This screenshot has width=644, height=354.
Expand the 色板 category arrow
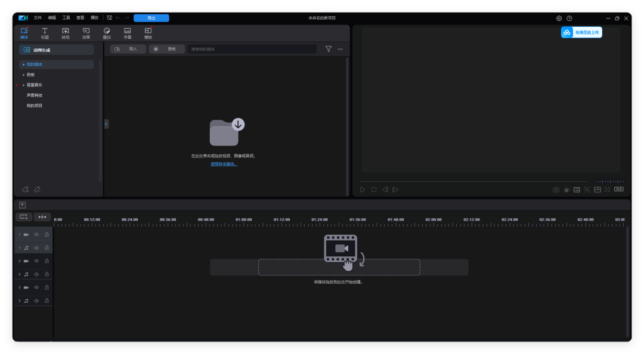pos(24,75)
